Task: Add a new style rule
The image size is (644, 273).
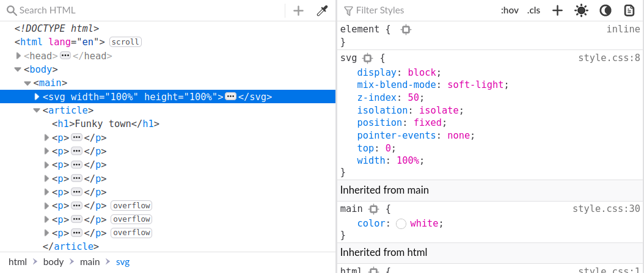Action: click(x=557, y=10)
